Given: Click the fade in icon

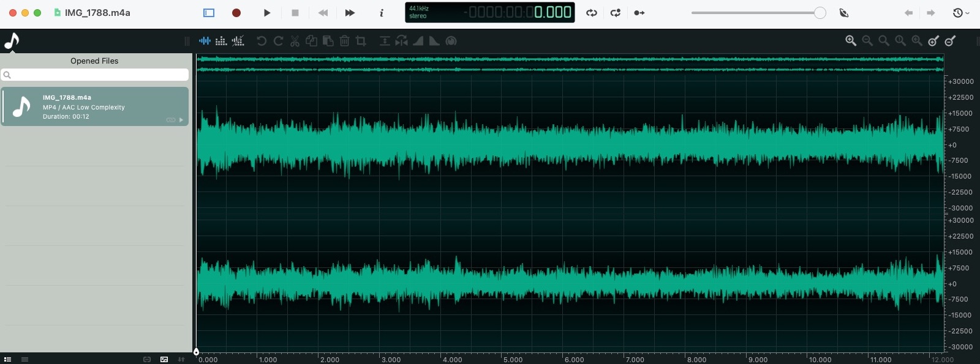Looking at the screenshot, I should coord(418,41).
